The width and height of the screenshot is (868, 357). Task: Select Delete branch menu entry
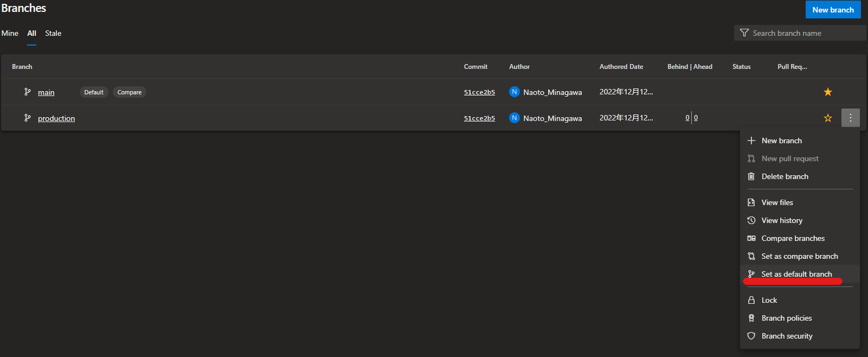point(800,176)
